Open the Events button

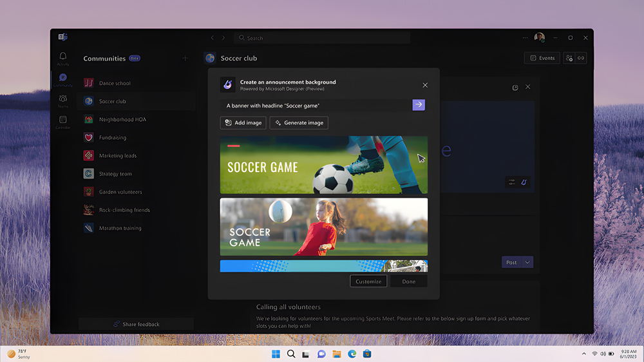tap(542, 58)
